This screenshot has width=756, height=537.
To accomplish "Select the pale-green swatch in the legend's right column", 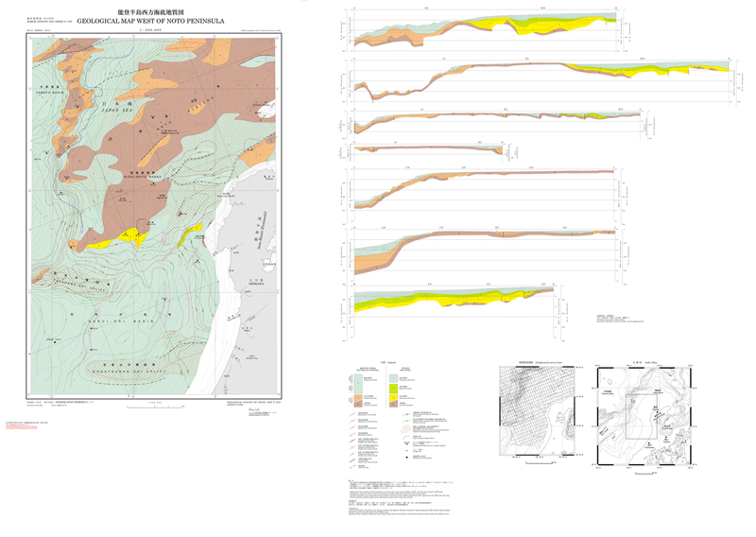I will point(394,378).
